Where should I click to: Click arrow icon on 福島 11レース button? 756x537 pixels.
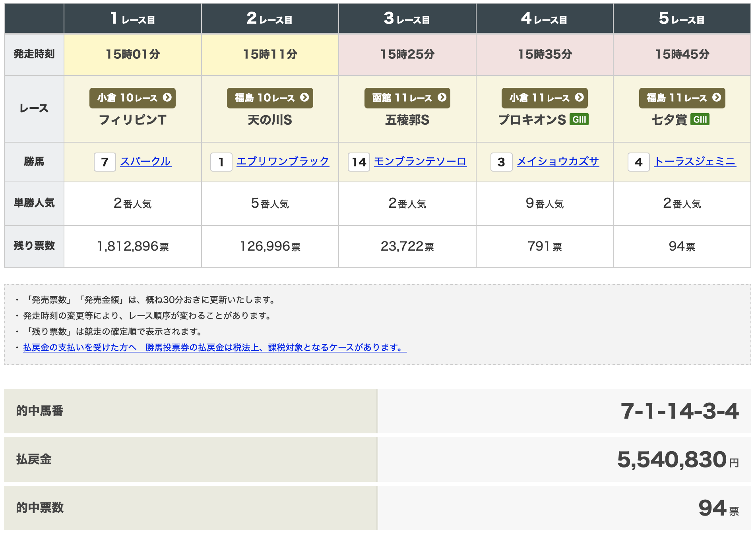tap(717, 97)
